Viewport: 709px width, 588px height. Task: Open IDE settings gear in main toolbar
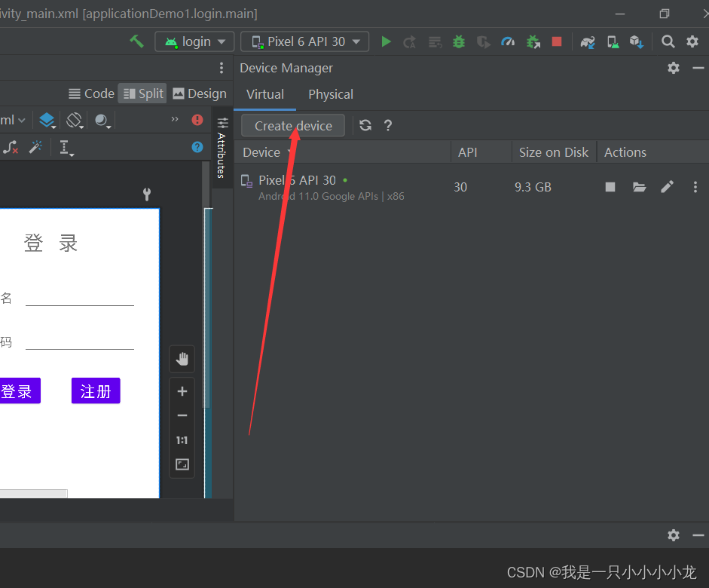[692, 41]
